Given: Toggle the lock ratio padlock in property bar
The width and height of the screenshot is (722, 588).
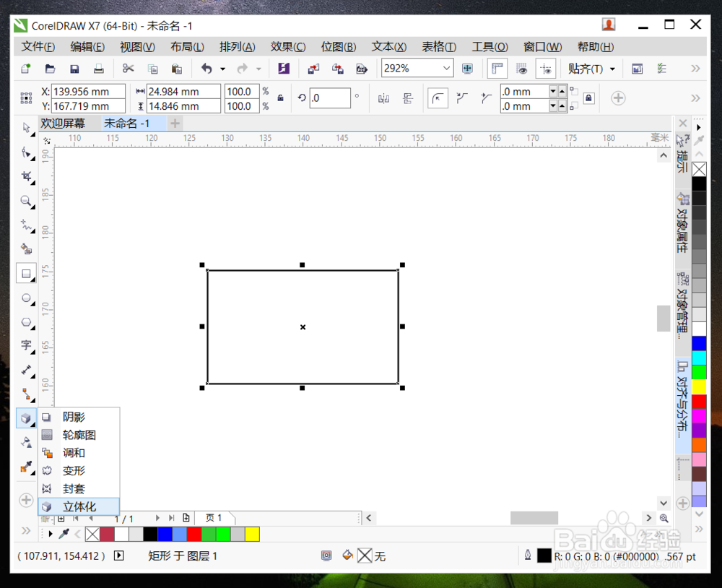Looking at the screenshot, I should tap(280, 98).
